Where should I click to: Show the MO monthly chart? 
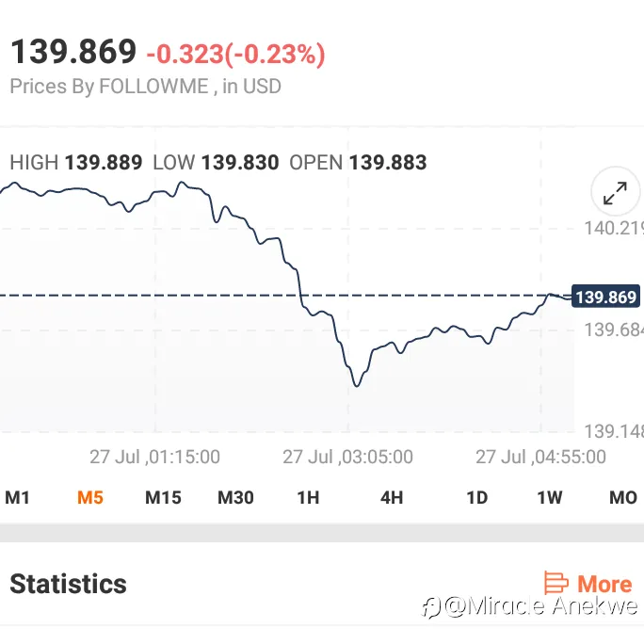click(623, 498)
